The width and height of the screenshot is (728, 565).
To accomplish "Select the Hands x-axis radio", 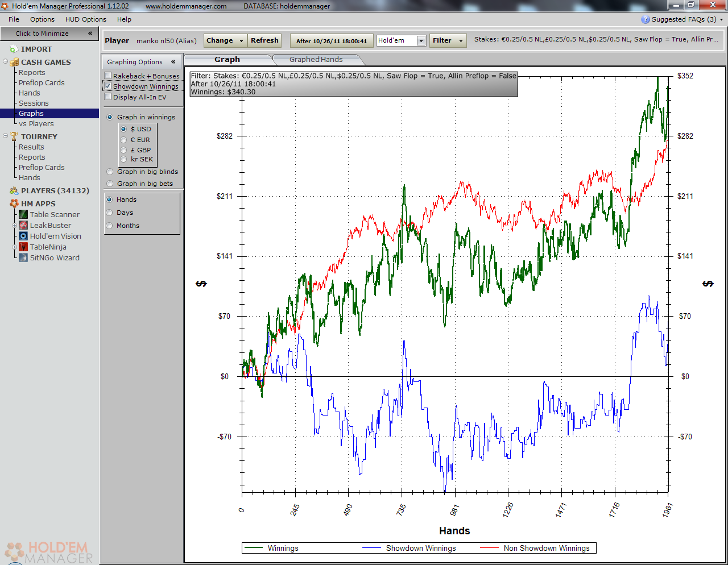I will coord(109,200).
